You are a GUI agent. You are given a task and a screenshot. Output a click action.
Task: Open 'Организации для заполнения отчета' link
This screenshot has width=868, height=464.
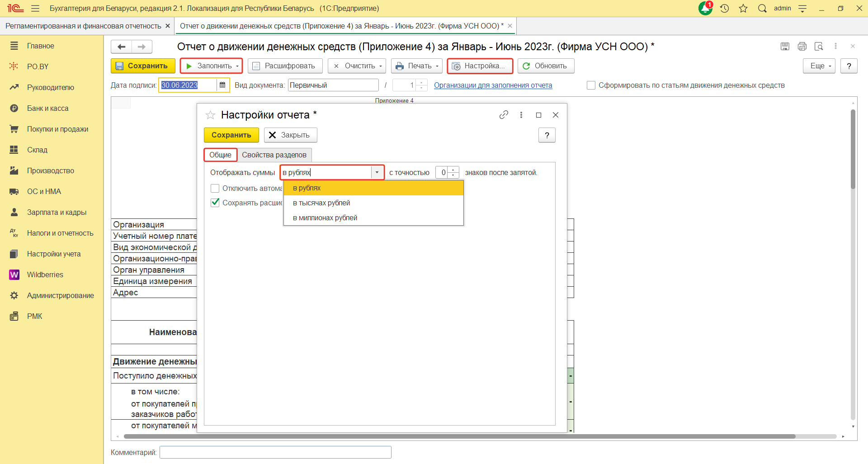493,85
